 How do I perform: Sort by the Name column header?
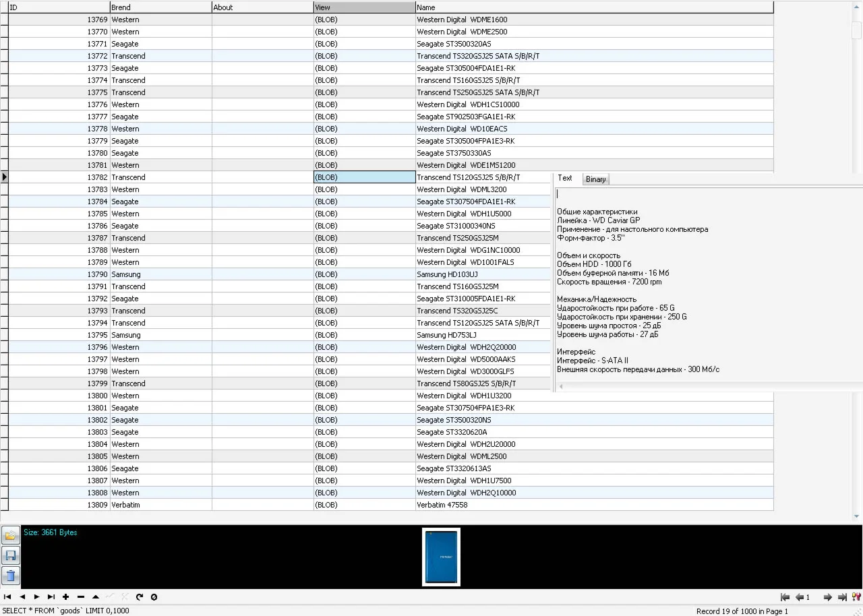click(595, 7)
